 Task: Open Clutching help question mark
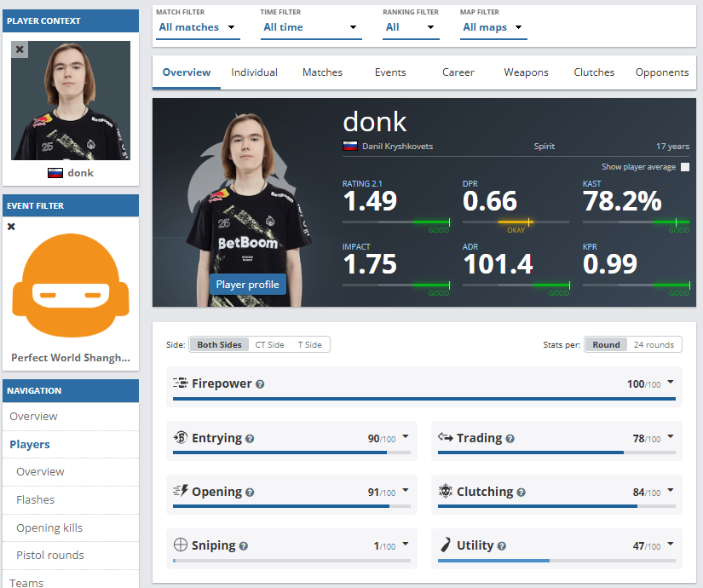(x=521, y=493)
